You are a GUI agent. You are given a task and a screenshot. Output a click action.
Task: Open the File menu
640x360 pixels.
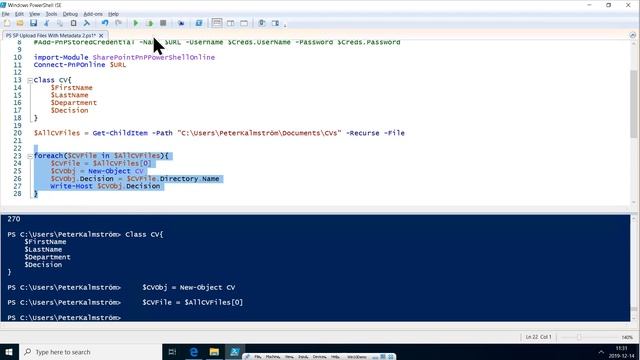pos(5,14)
